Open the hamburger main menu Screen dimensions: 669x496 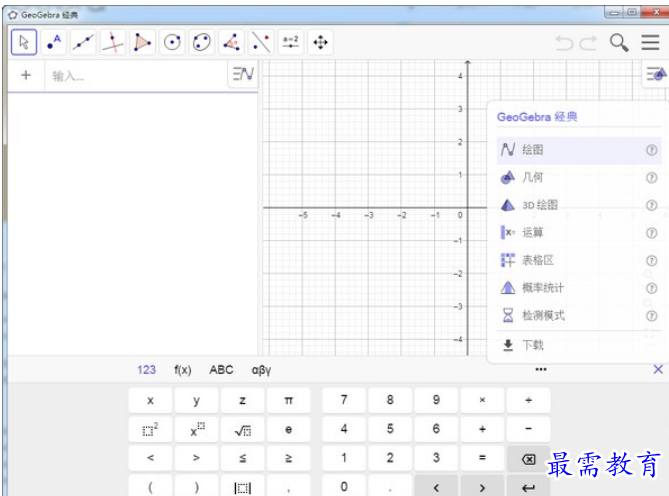650,43
